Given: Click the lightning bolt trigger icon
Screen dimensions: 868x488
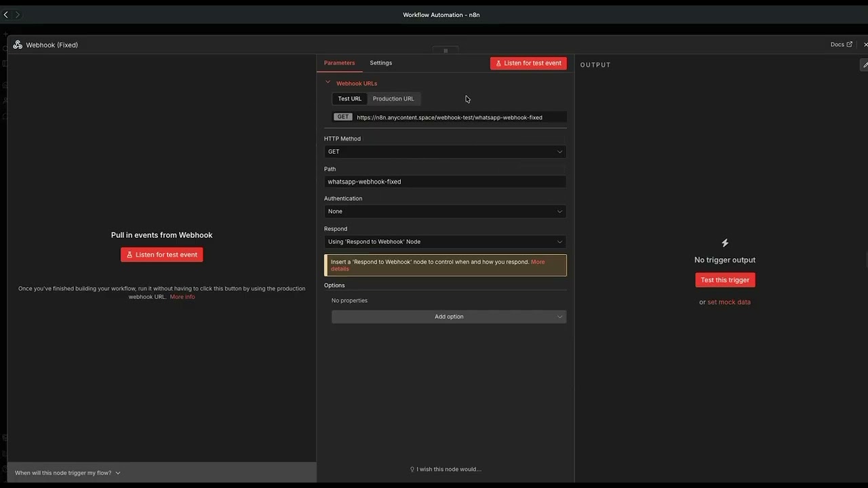Looking at the screenshot, I should click(x=725, y=243).
